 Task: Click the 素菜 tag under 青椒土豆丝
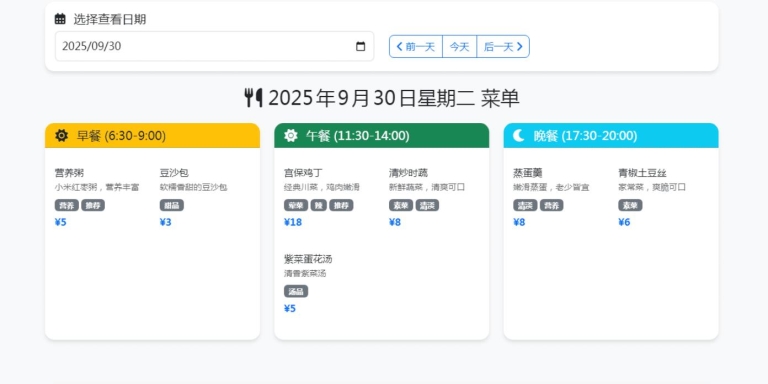tap(630, 205)
